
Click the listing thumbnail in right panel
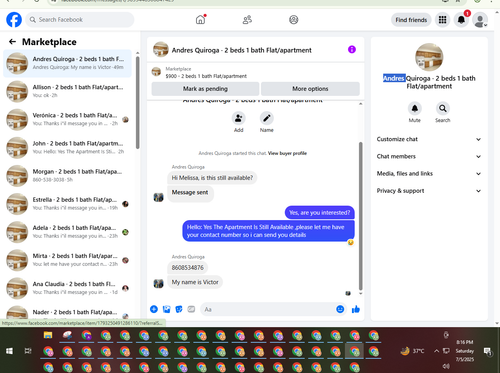click(x=429, y=57)
